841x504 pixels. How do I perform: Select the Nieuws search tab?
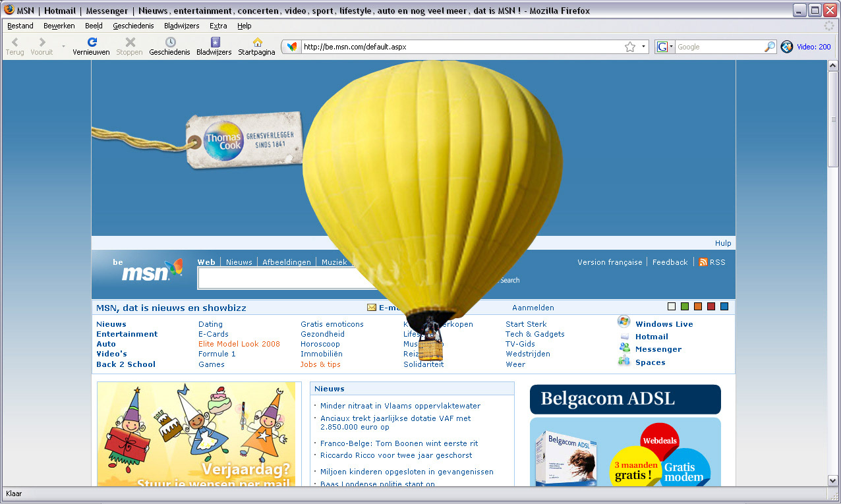pos(239,262)
